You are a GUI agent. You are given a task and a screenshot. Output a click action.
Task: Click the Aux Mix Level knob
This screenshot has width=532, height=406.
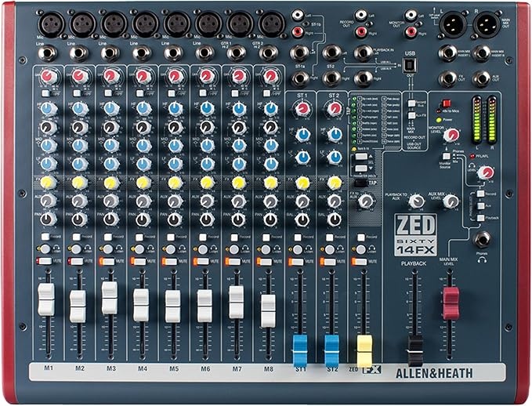click(451, 201)
